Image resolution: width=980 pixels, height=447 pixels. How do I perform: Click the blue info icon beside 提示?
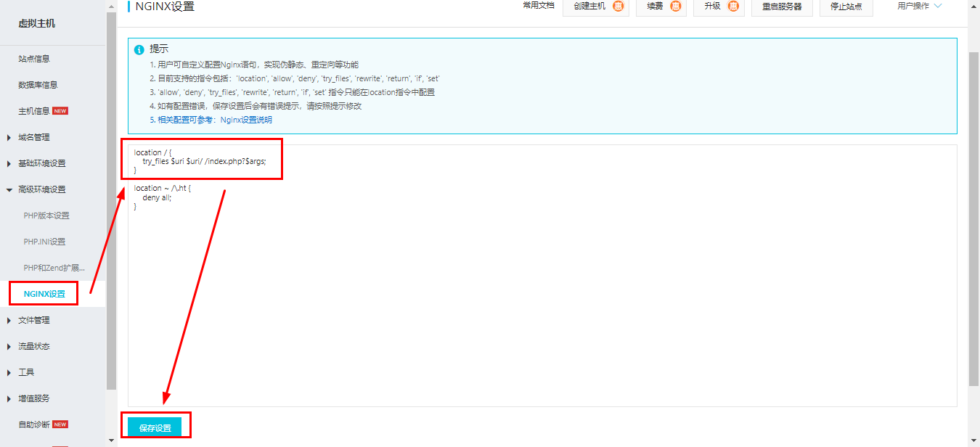(x=139, y=50)
